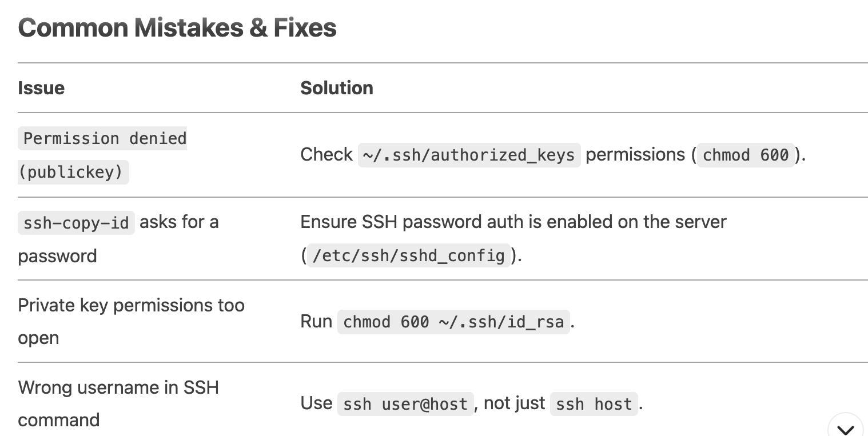Click the asks for a password text

click(x=118, y=239)
